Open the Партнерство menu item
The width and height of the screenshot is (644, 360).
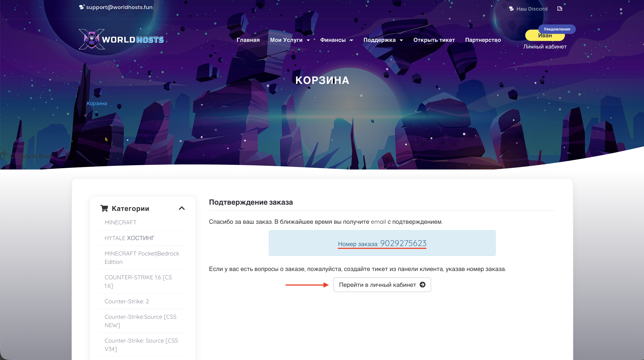tap(483, 40)
